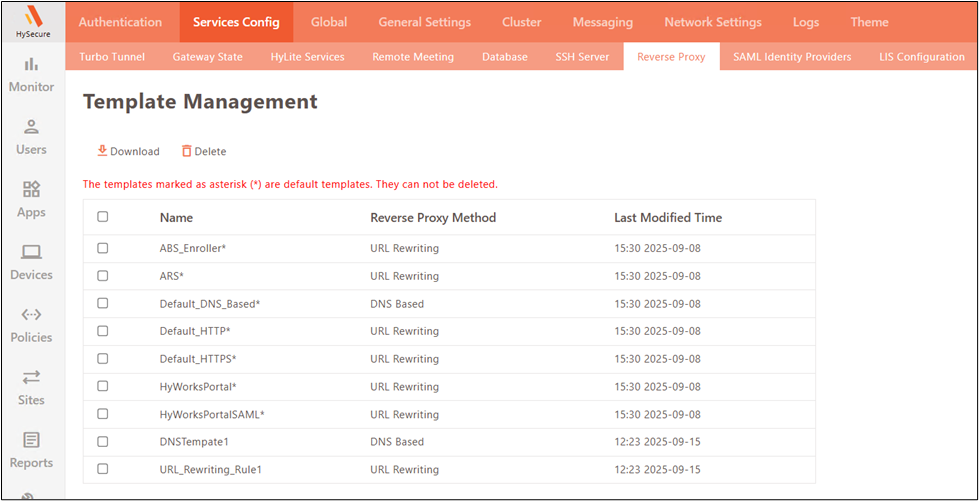Tick the URL_Rewriting_Rule1 checkbox
The width and height of the screenshot is (979, 501).
(103, 469)
